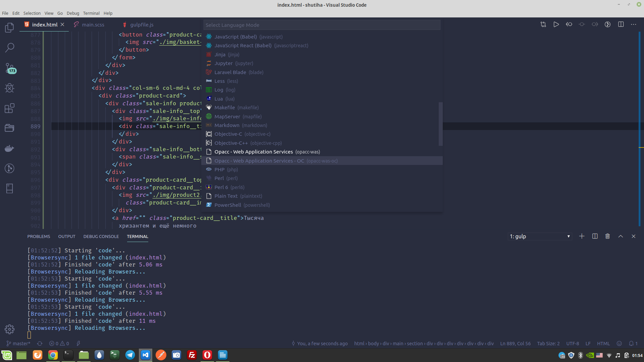Viewport: 644px width, 362px height.
Task: Open the Project Manager folder icon
Action: coord(9,128)
